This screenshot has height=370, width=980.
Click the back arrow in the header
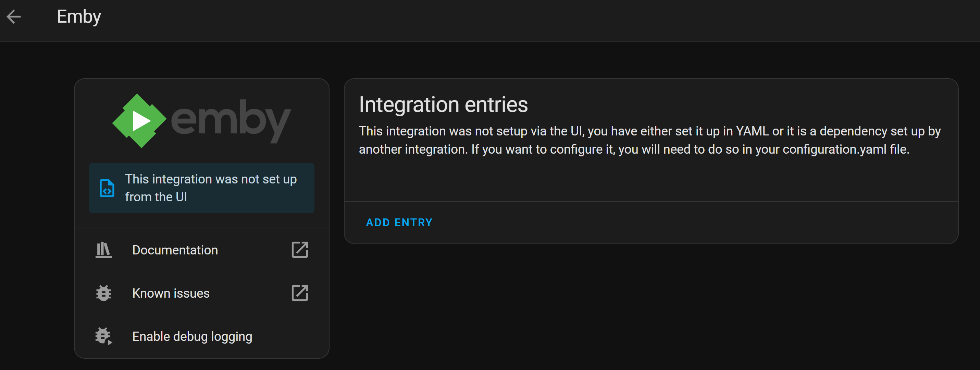(x=14, y=17)
